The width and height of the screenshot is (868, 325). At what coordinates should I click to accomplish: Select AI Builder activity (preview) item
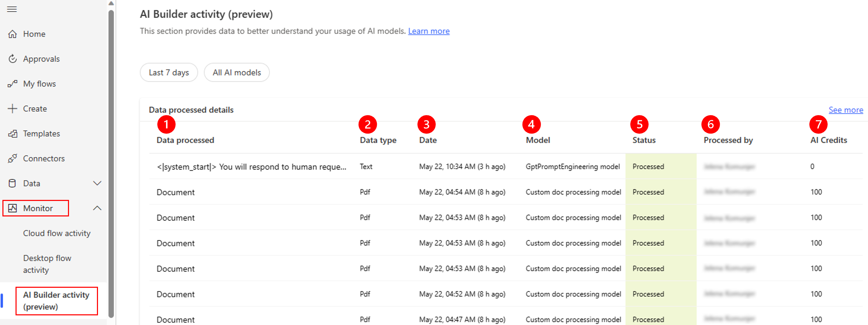[56, 301]
